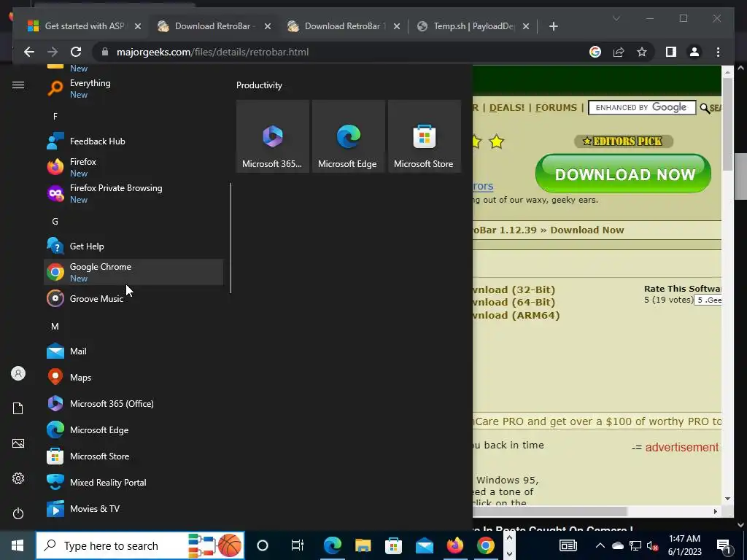
Task: Switch to first Download RetroBar tab
Action: (x=214, y=26)
